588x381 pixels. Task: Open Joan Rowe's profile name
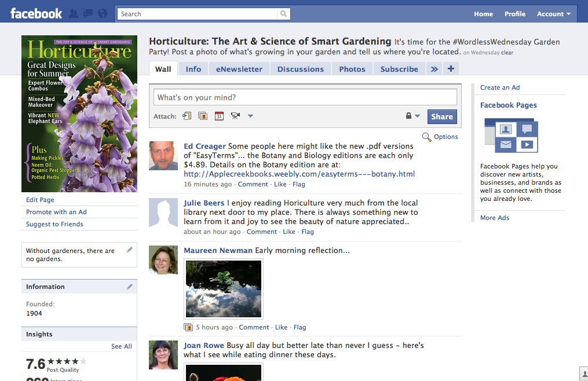pyautogui.click(x=203, y=345)
